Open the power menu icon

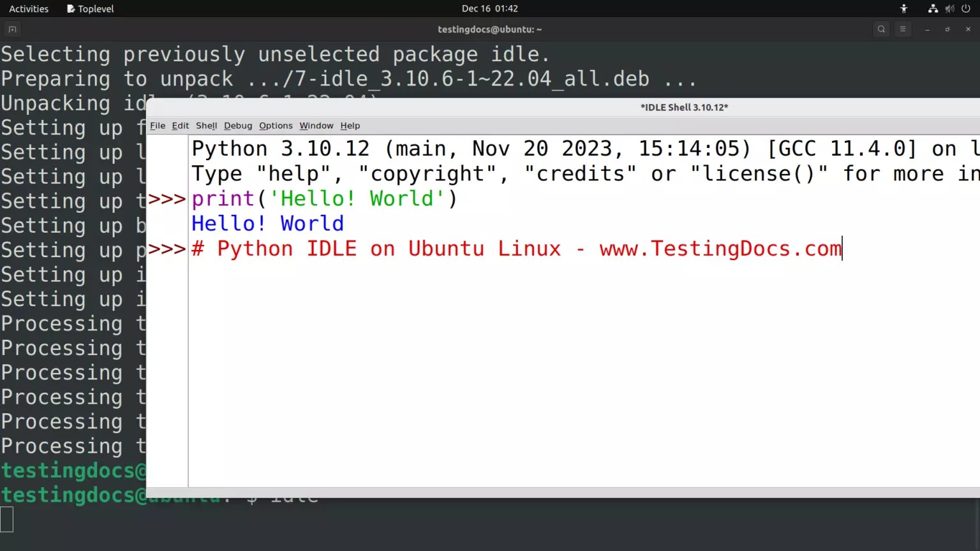pyautogui.click(x=966, y=9)
